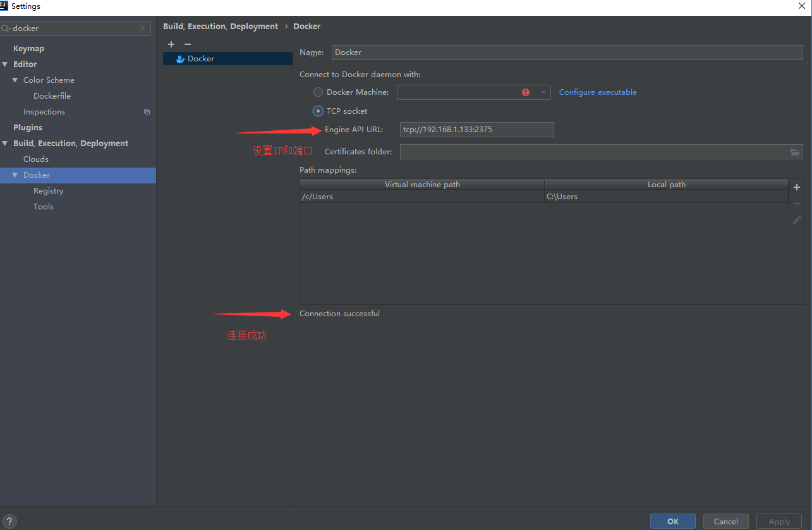Collapse Build, Execution, Deployment node

click(x=5, y=144)
